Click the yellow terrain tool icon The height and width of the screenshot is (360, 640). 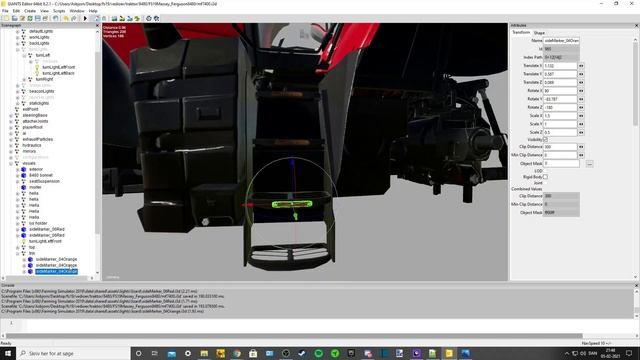tap(122, 18)
